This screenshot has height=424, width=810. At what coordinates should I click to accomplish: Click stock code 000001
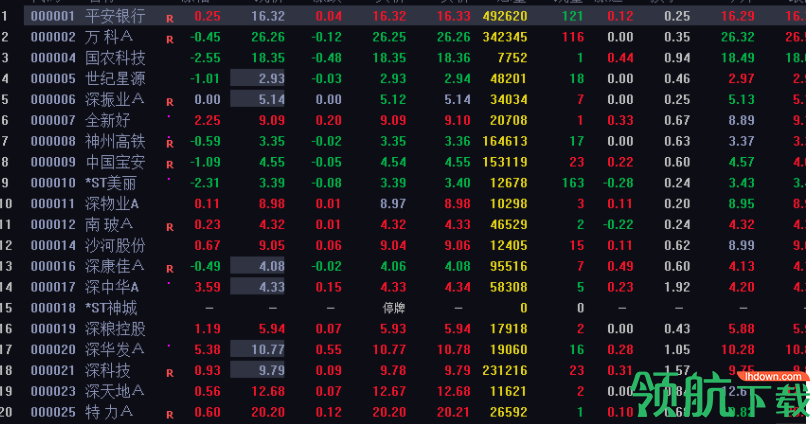coord(53,16)
